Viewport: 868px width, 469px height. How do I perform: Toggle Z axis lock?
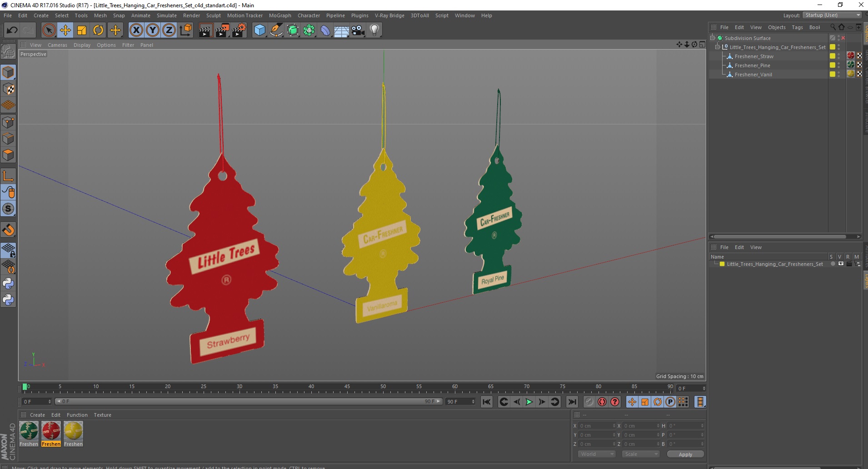click(x=169, y=30)
